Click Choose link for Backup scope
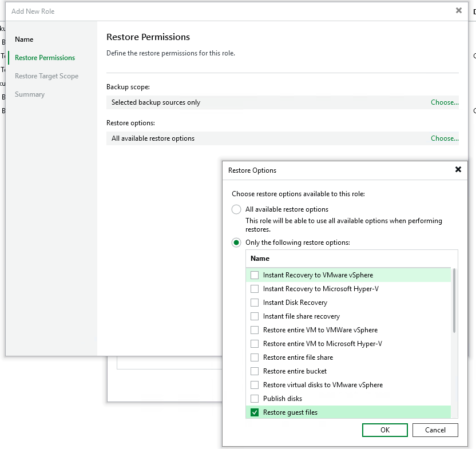The width and height of the screenshot is (476, 449). (444, 102)
